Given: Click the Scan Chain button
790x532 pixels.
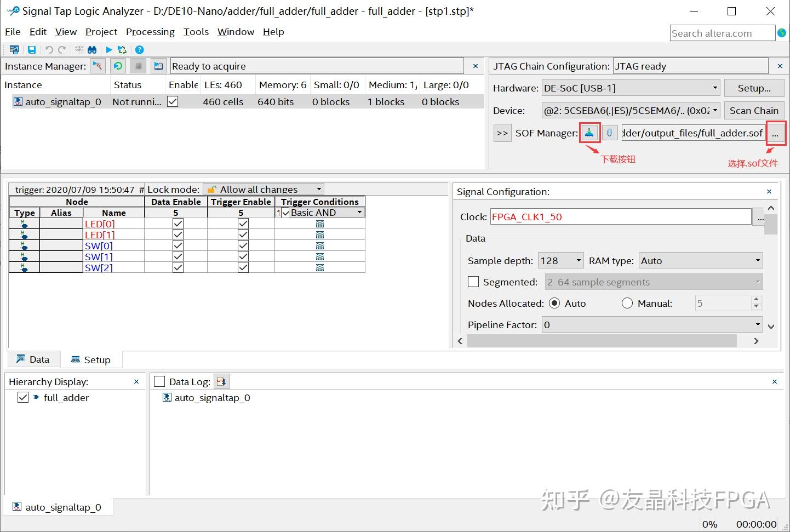Looking at the screenshot, I should click(x=754, y=110).
